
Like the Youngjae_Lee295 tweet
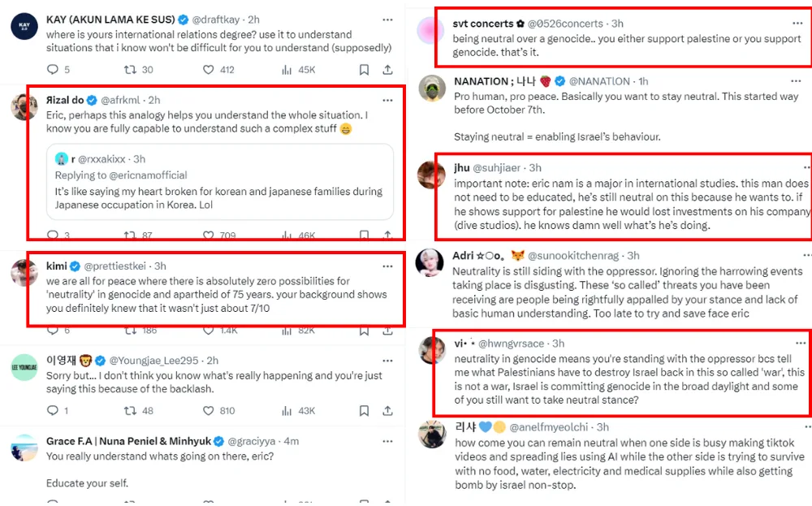[207, 411]
